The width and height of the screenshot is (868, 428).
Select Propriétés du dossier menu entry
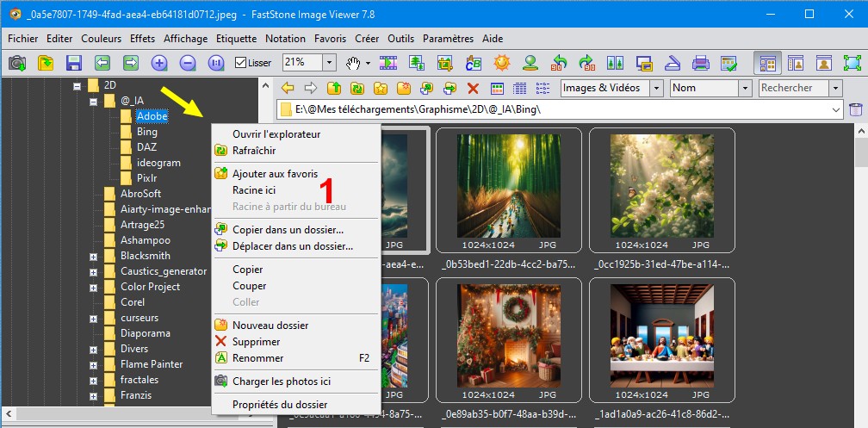pyautogui.click(x=296, y=405)
